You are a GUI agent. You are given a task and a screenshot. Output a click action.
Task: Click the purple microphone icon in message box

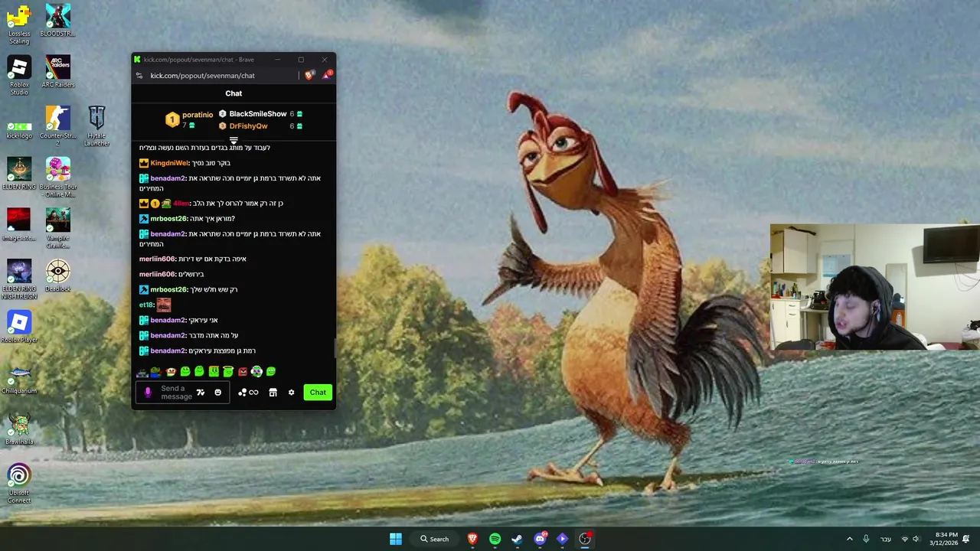coord(148,393)
